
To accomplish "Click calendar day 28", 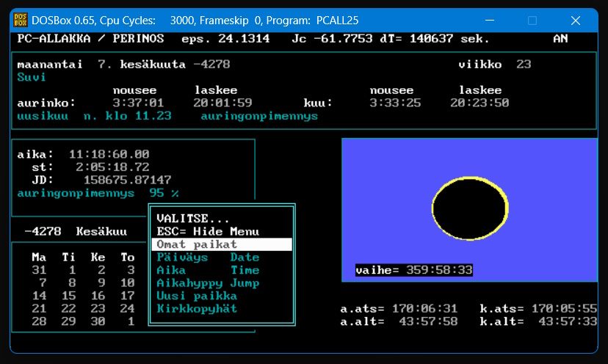I will click(39, 321).
